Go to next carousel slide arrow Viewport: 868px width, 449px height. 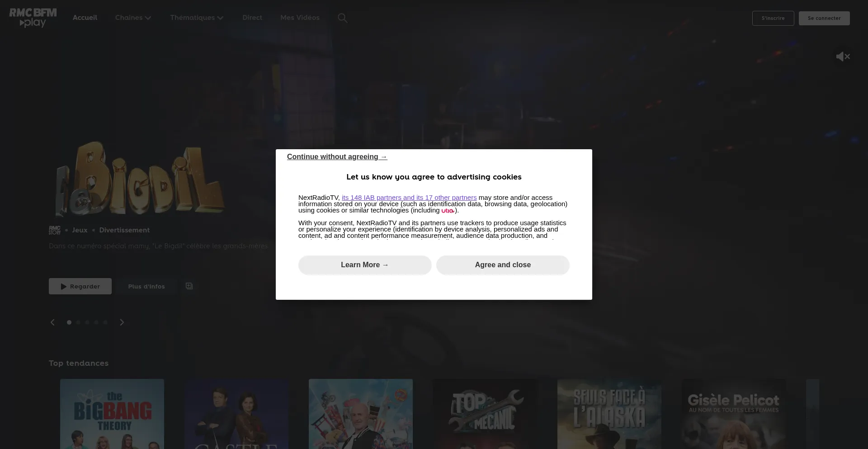(122, 322)
